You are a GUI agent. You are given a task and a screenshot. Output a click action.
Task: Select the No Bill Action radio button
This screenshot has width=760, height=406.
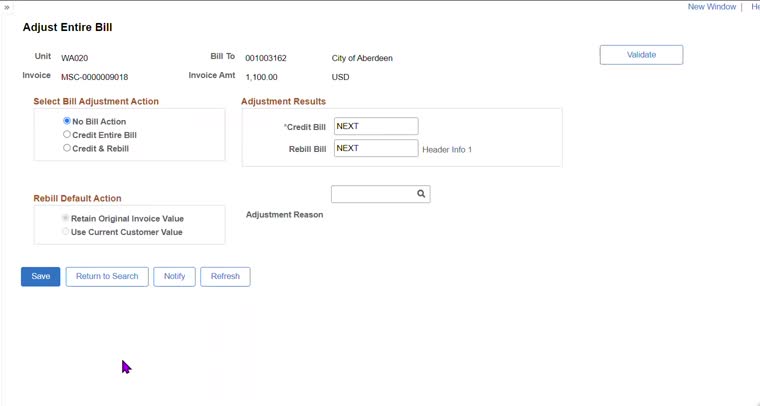[x=67, y=121]
